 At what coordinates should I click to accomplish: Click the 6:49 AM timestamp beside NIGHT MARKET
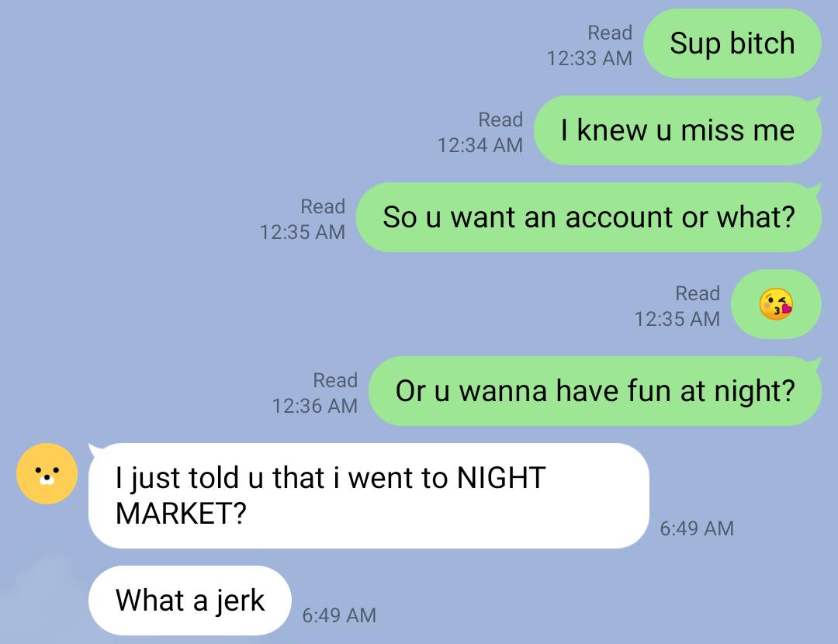coord(697,528)
